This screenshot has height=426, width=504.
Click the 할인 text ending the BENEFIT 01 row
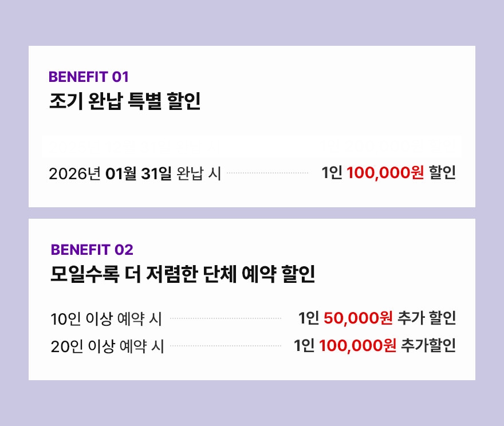442,173
